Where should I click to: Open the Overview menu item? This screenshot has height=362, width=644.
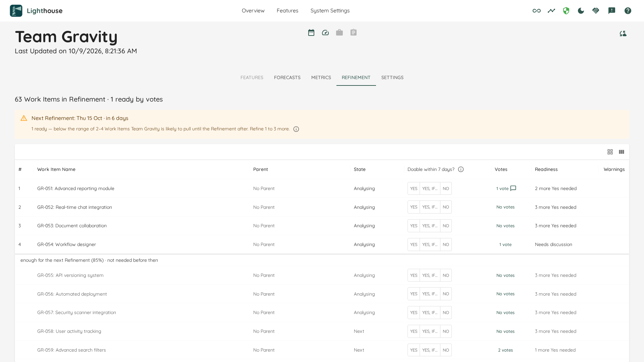click(x=253, y=11)
